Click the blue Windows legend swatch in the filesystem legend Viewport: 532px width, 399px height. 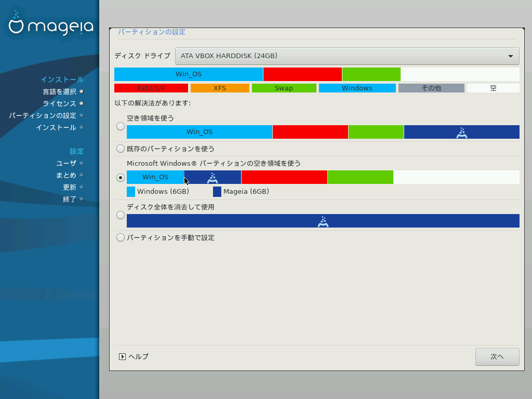[x=357, y=88]
